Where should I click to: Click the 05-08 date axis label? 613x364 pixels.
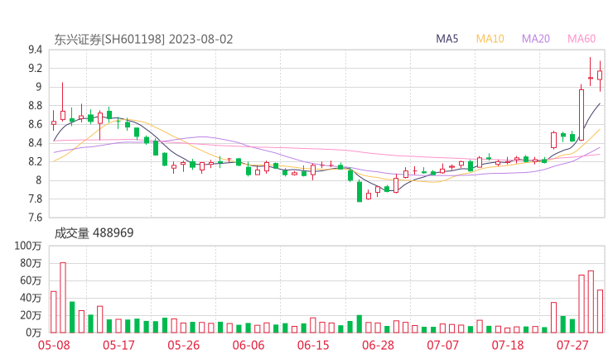tap(54, 345)
